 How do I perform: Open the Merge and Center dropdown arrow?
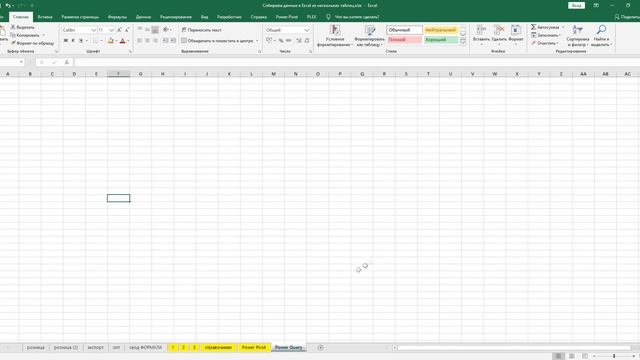point(257,41)
